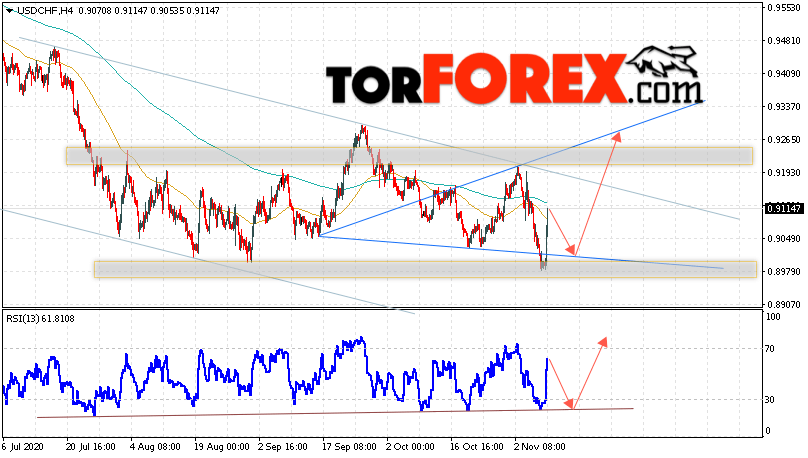Click RSI scale level 100

click(x=773, y=317)
